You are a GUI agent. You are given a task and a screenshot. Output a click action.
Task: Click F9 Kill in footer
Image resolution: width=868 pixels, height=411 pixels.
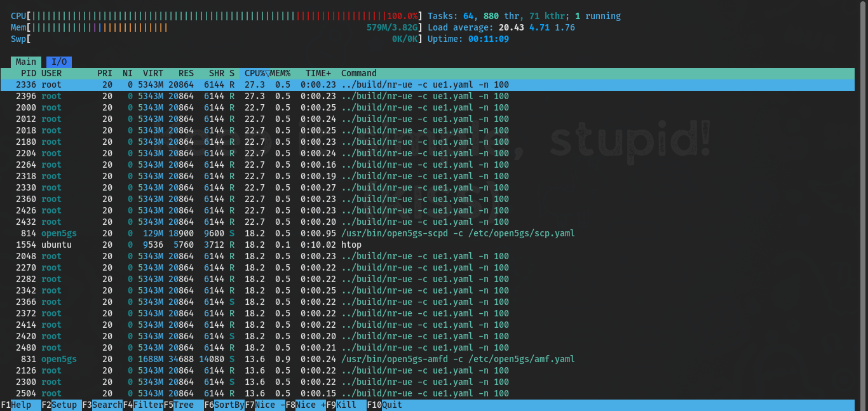tap(346, 405)
